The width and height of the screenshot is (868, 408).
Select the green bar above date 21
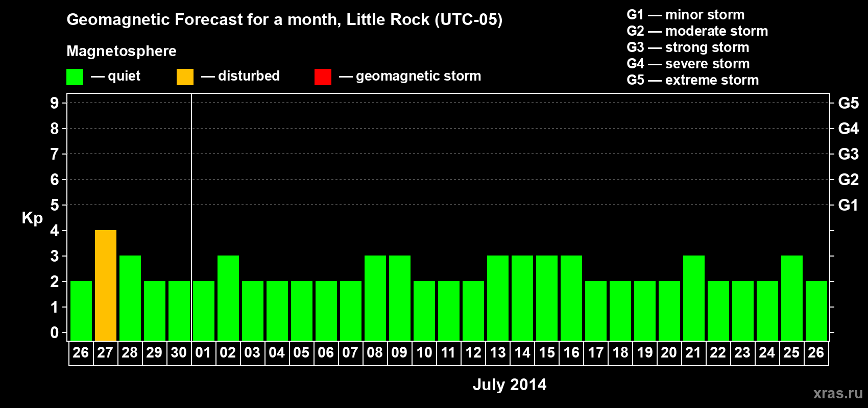point(694,298)
